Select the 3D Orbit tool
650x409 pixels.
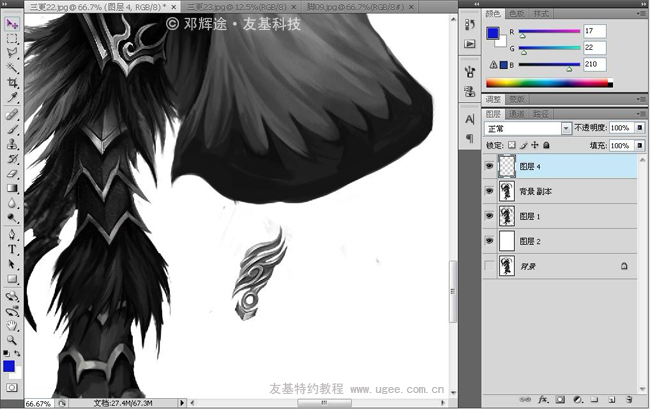tap(12, 311)
